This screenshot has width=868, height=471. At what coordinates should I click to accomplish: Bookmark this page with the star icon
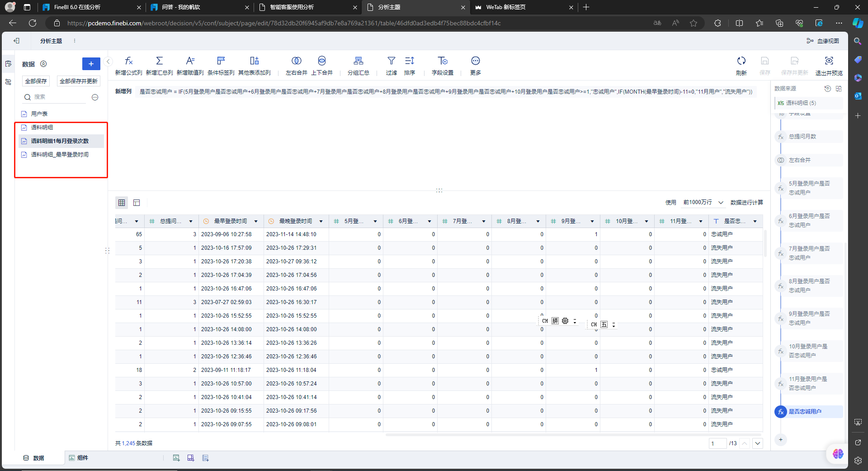click(x=693, y=23)
